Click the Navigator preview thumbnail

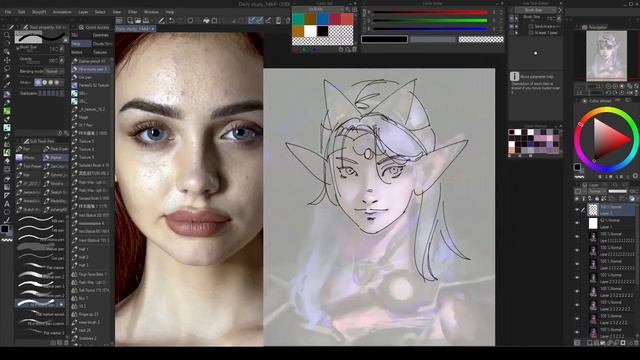coord(606,56)
